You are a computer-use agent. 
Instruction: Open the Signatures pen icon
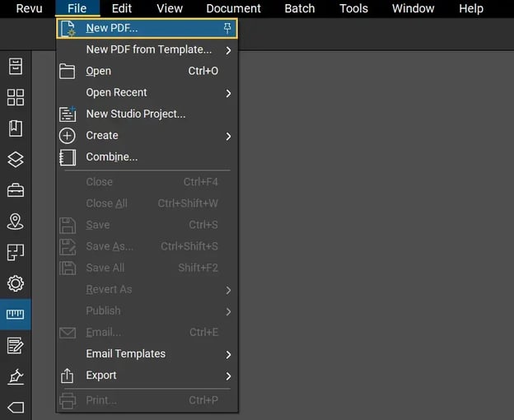click(16, 376)
